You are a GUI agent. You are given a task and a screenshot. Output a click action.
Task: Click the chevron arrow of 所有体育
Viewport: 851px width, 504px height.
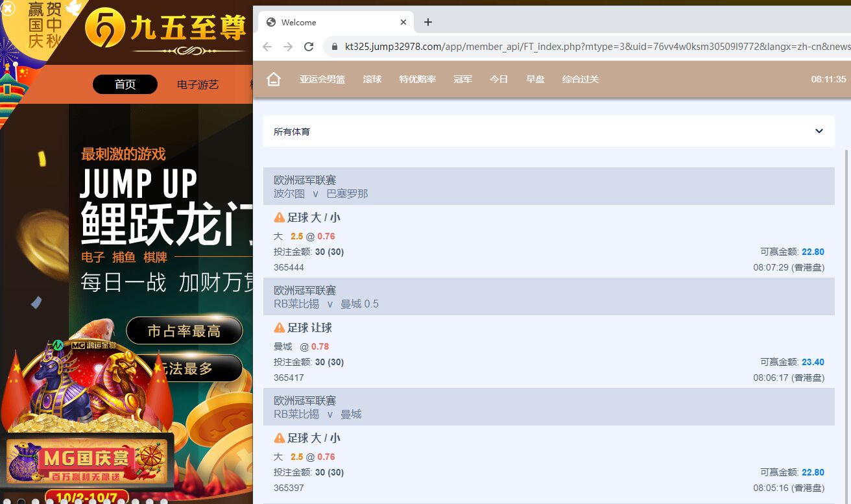[819, 131]
